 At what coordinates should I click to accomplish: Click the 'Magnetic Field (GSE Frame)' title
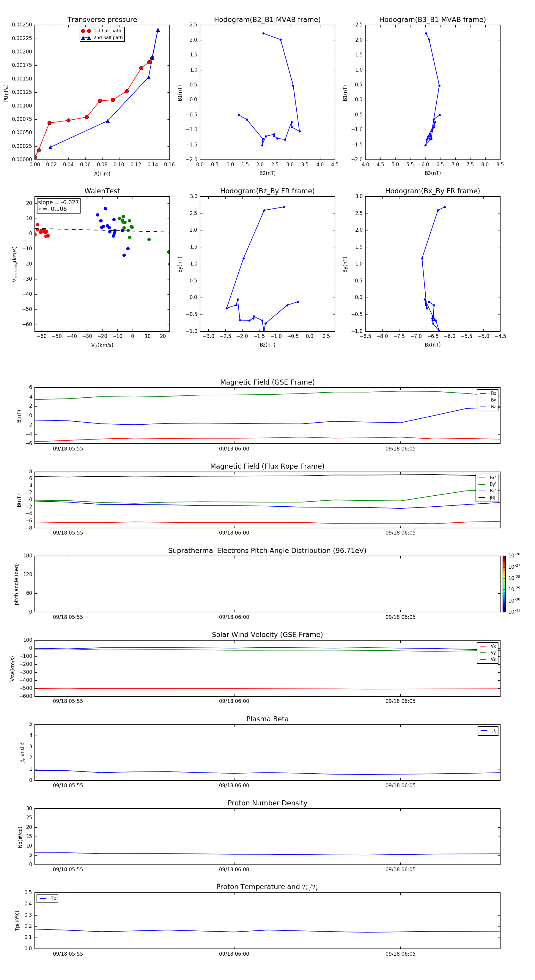(x=267, y=382)
